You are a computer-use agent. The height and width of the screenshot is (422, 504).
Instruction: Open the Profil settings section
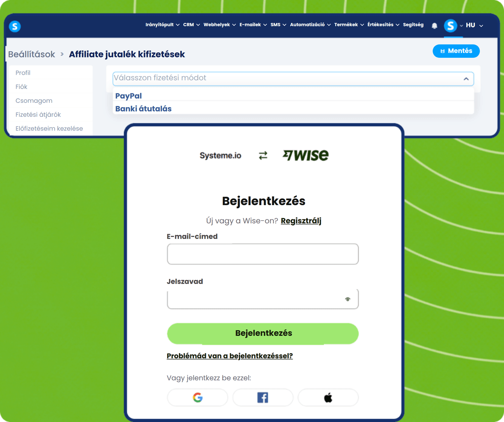click(23, 73)
